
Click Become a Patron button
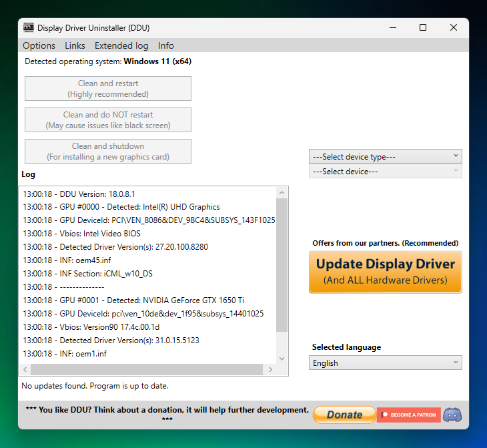409,415
